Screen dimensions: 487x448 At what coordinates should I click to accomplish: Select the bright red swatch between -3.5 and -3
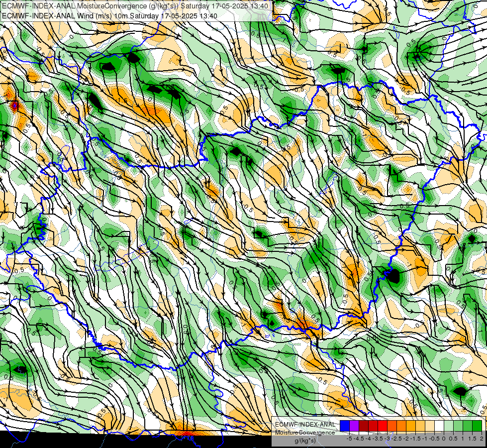tap(383, 426)
